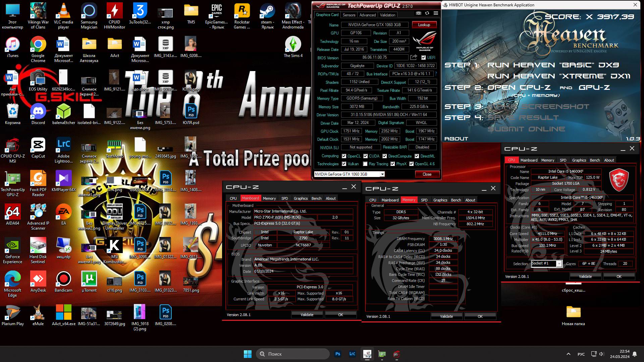Viewport: 644px width, 362px height.
Task: Open Display Driver Uninstaller icon
Action: (x=114, y=217)
